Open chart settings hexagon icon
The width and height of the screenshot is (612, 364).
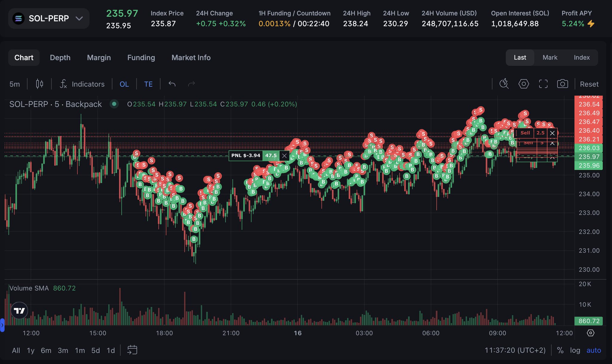[524, 84]
